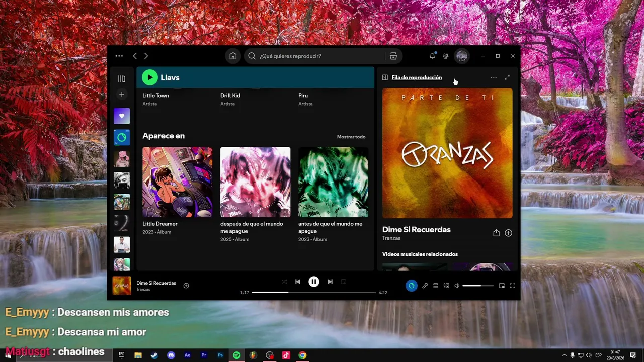Toggle shuffle playback
Viewport: 644px width, 362px height.
point(284,282)
